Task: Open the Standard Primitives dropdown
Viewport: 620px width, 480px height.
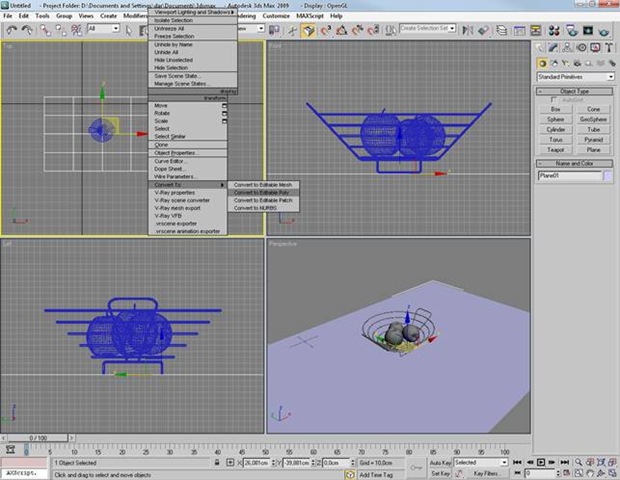Action: (x=575, y=77)
